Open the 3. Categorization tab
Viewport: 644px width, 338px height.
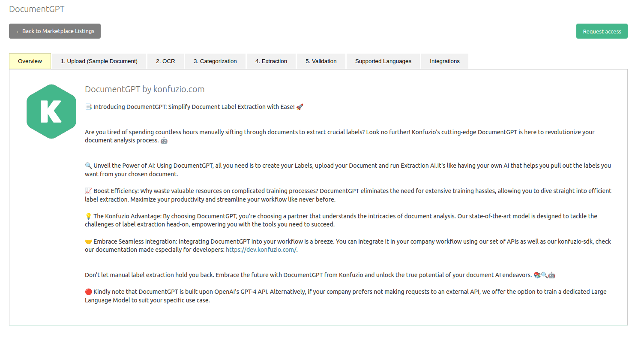click(x=215, y=61)
